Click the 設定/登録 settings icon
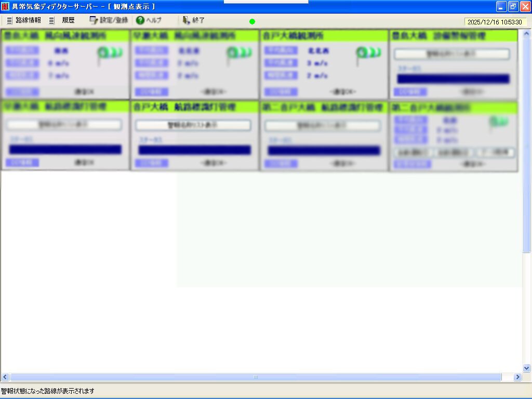The height and width of the screenshot is (399, 532). click(94, 21)
